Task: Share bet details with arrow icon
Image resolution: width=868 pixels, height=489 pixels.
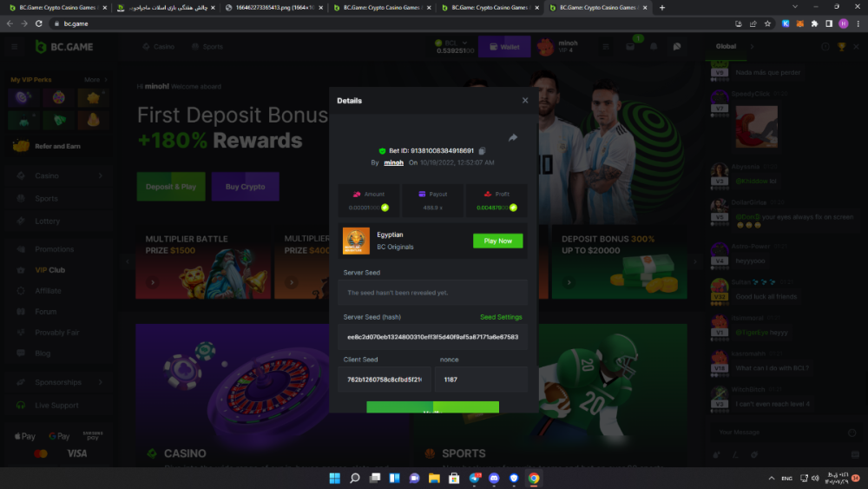Action: click(513, 137)
